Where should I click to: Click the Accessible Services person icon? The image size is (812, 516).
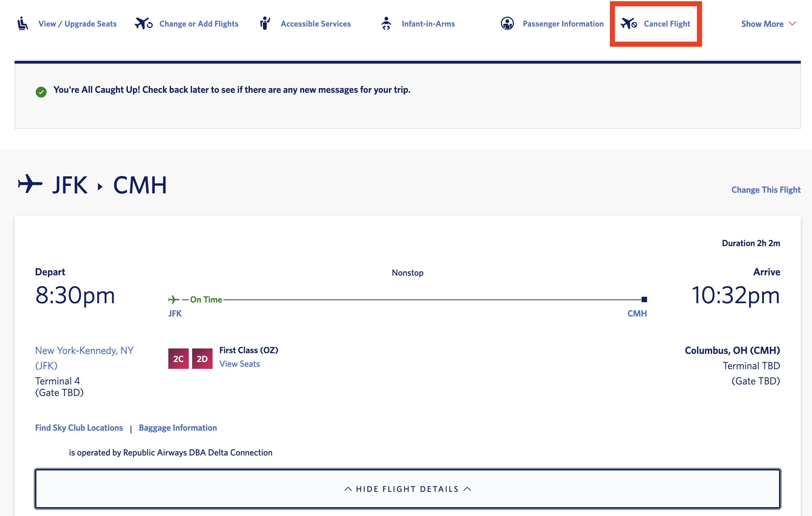coord(265,23)
